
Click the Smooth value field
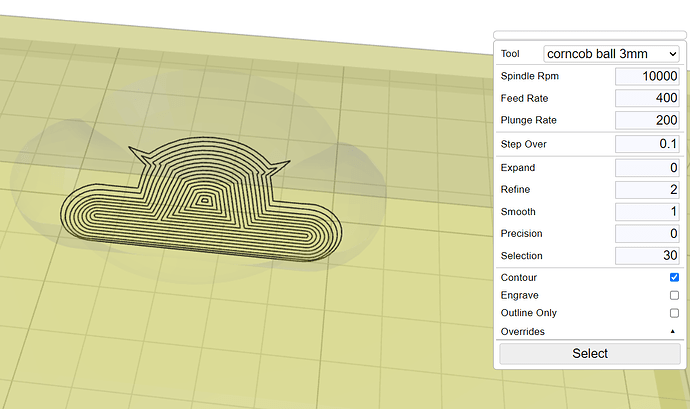tap(647, 212)
